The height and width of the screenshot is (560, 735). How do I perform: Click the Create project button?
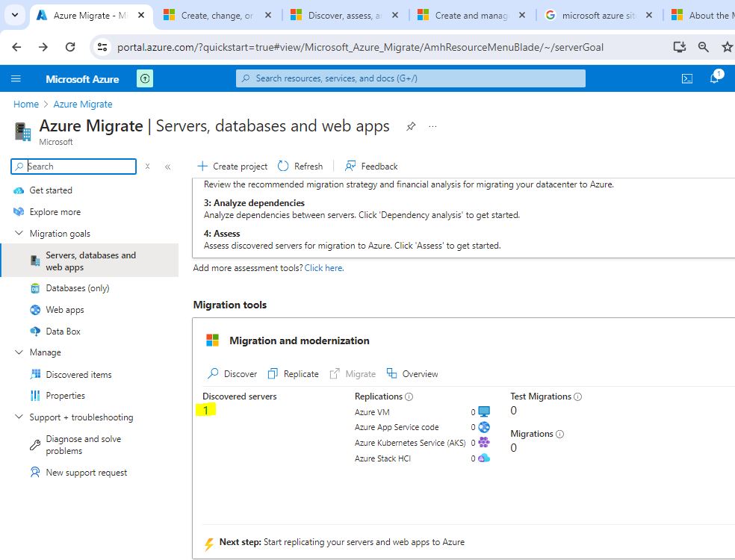tap(232, 167)
